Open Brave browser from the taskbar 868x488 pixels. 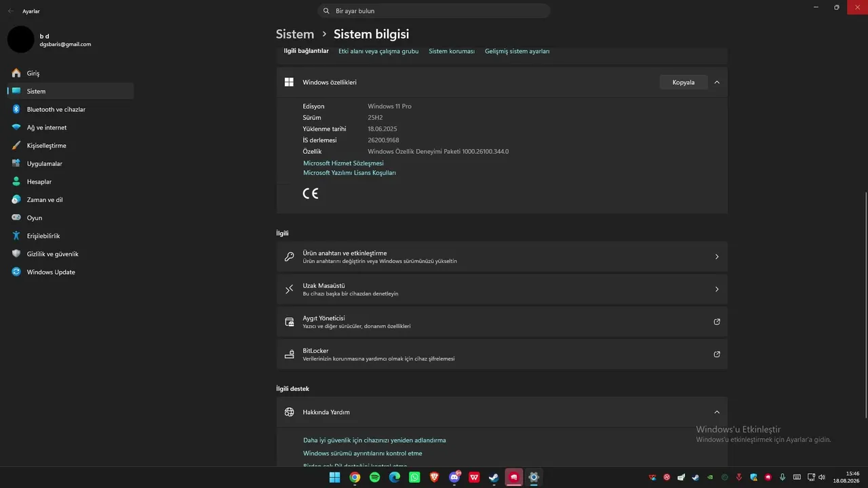pyautogui.click(x=434, y=478)
